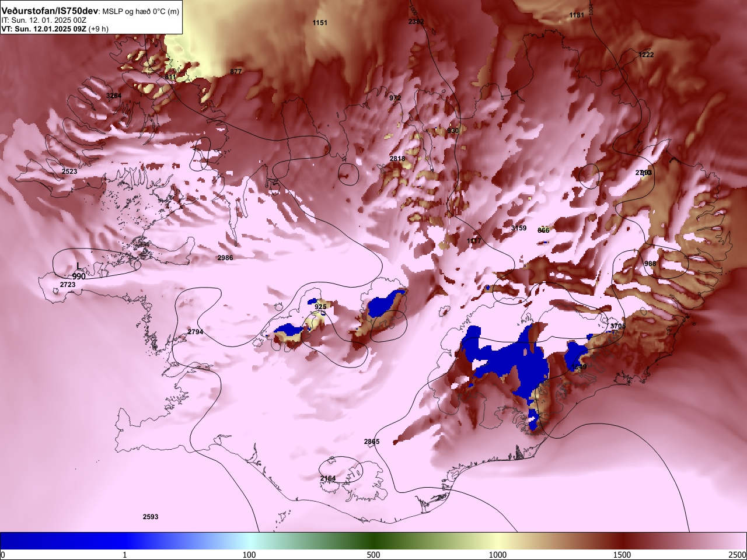Click the dark green section of the color legend
Screen dimensions: 747x560
[x=373, y=541]
